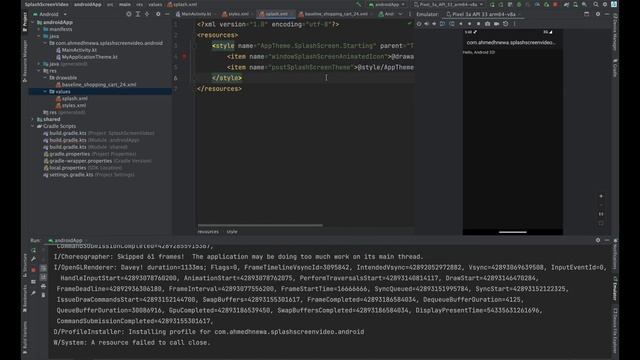Click emulator Overview square icon

pos(478,24)
